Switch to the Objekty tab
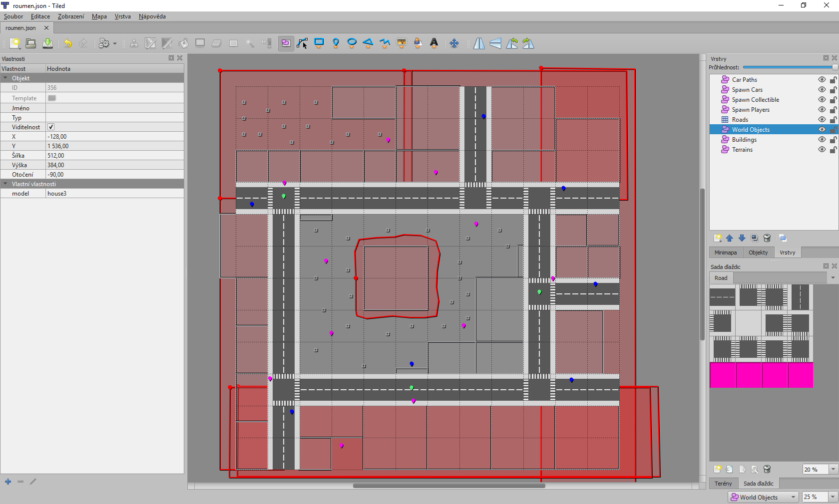 pyautogui.click(x=758, y=252)
